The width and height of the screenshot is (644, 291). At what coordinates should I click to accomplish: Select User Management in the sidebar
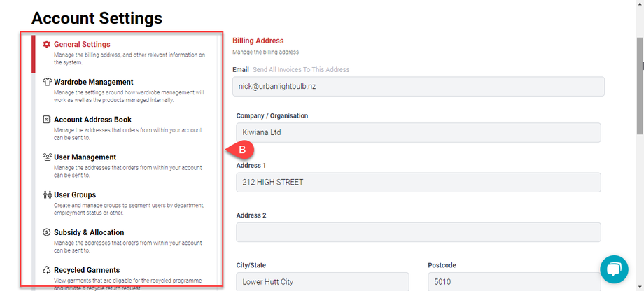85,157
